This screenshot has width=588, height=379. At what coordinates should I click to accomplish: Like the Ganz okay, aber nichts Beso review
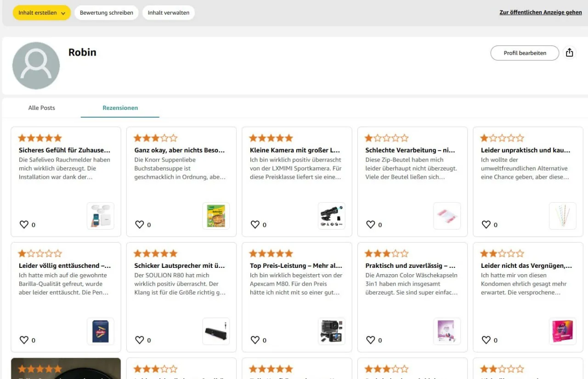(139, 224)
